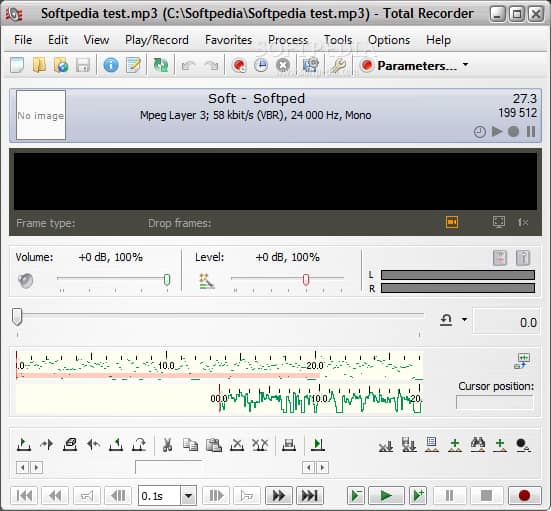Open file with the folder icon
This screenshot has width=551, height=511.
point(39,65)
